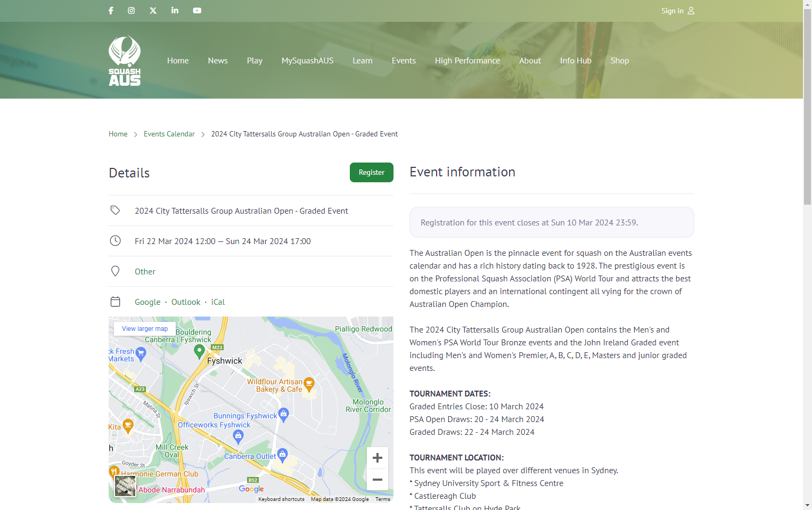Open the Info Hub menu
This screenshot has height=510, width=812.
pos(576,61)
